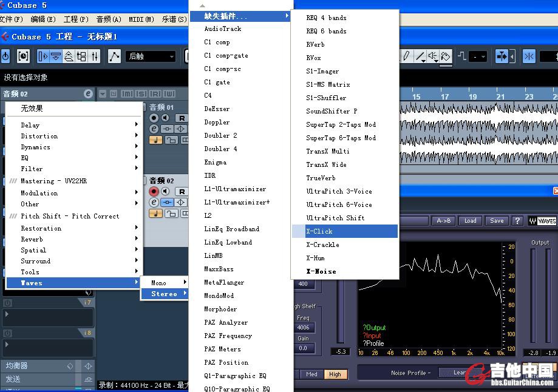Click the Freq 4006 value field
Viewport: 558px width, 392px height.
point(303,327)
